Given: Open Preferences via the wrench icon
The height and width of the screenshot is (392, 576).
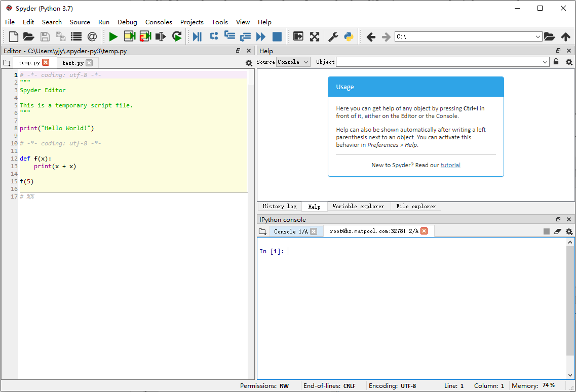Looking at the screenshot, I should [333, 36].
